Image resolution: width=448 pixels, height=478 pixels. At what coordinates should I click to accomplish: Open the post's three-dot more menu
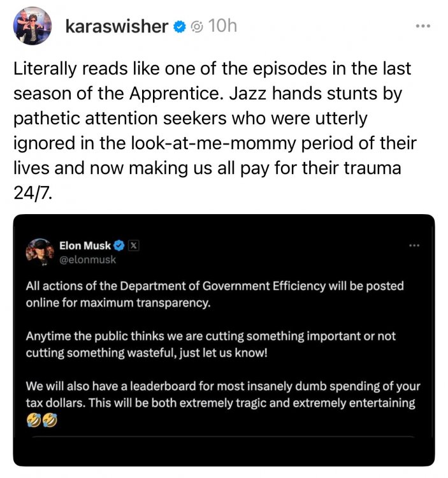[x=423, y=26]
